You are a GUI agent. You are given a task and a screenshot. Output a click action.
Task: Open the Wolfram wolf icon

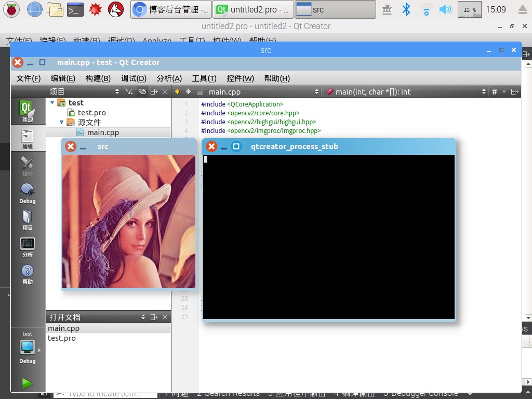pos(115,9)
